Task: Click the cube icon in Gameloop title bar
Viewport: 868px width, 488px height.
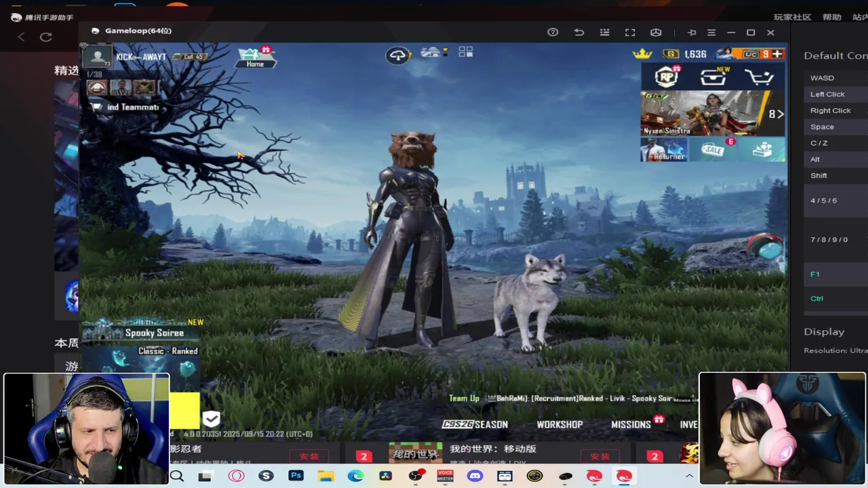Action: (x=656, y=32)
